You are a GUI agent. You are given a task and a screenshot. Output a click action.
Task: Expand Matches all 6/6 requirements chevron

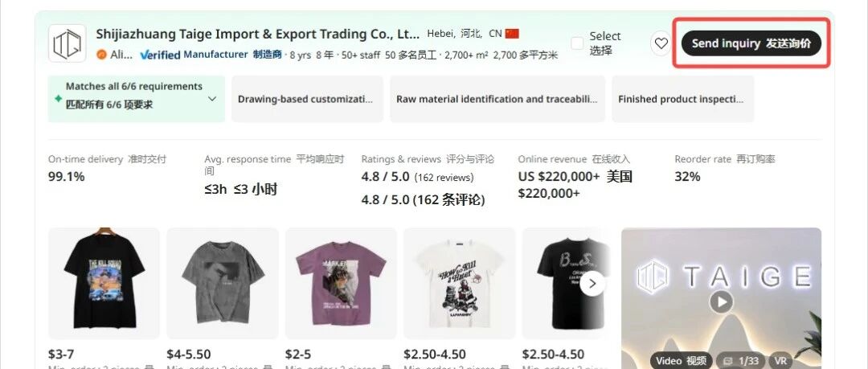pyautogui.click(x=212, y=99)
